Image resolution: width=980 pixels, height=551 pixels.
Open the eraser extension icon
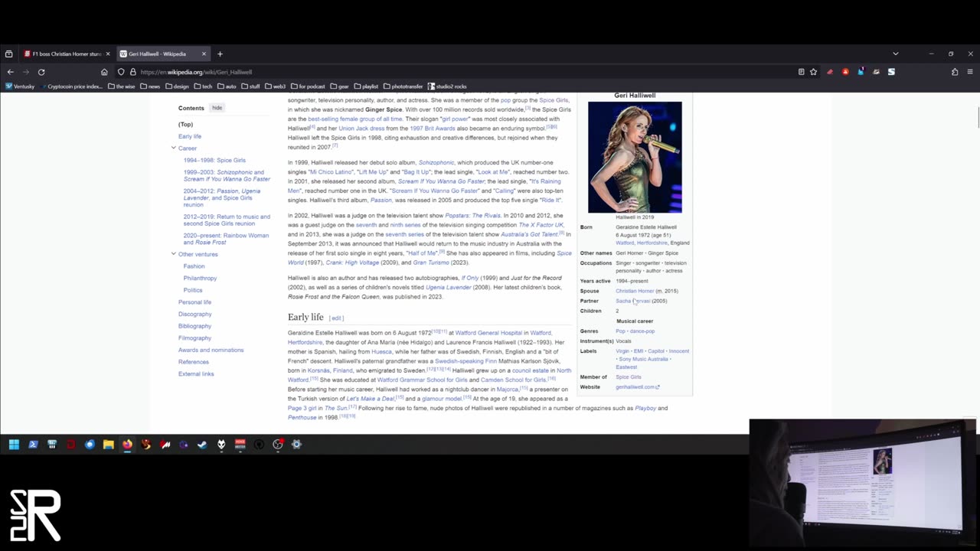click(830, 72)
